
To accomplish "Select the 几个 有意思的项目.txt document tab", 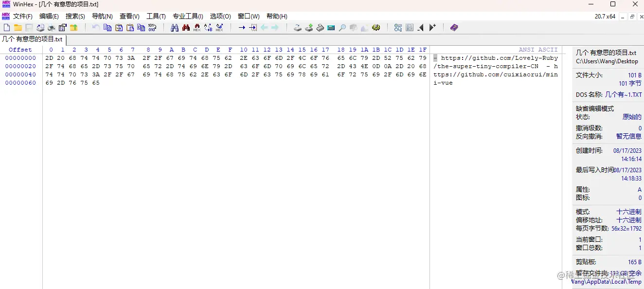I will [33, 39].
